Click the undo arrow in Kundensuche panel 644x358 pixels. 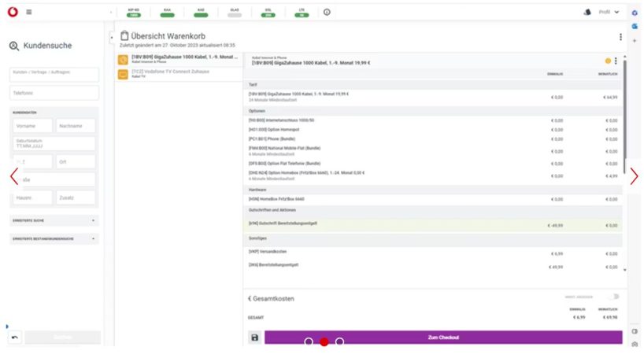tap(15, 338)
